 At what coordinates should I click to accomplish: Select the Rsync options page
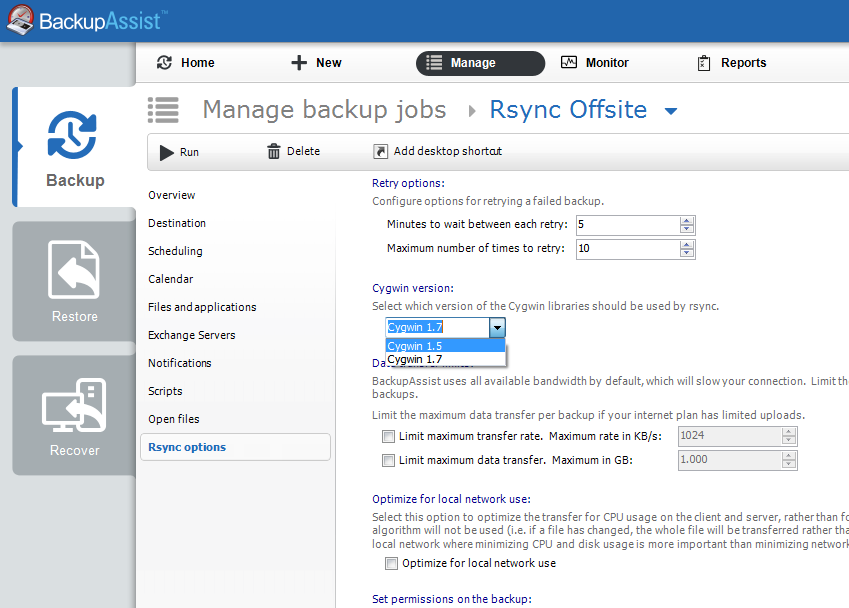click(x=236, y=447)
